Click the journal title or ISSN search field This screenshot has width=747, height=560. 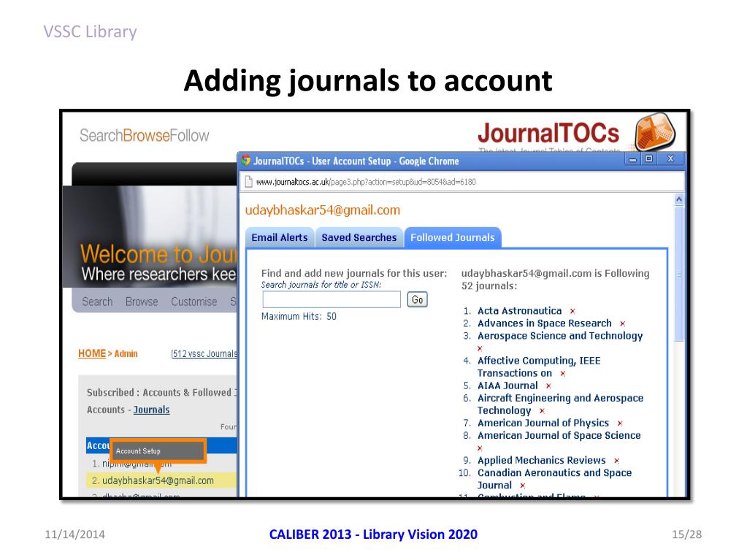[x=332, y=299]
